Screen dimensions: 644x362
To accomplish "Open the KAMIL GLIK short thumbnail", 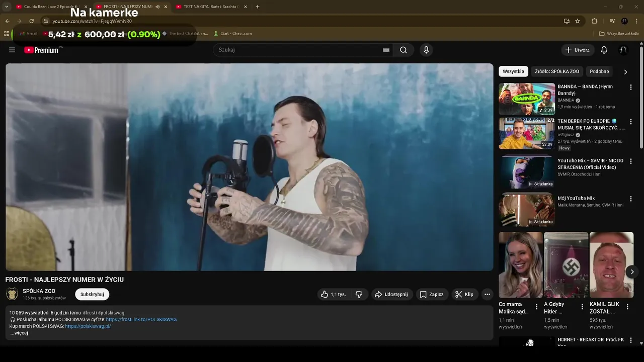I will click(x=611, y=265).
